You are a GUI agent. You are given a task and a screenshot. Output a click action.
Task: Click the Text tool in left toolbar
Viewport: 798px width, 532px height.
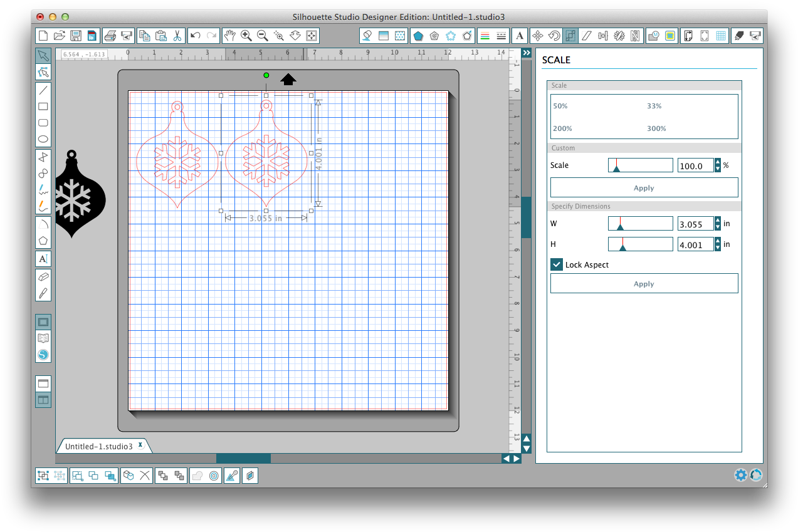(x=43, y=259)
